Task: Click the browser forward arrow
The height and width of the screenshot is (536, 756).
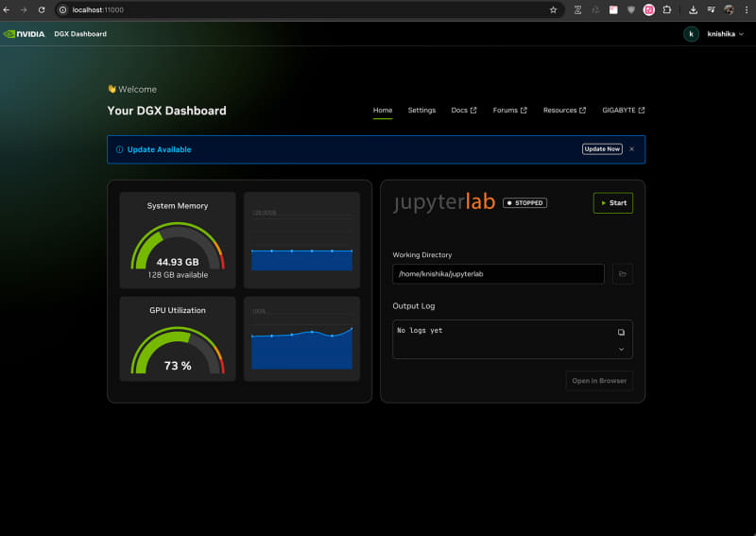Action: pyautogui.click(x=24, y=9)
